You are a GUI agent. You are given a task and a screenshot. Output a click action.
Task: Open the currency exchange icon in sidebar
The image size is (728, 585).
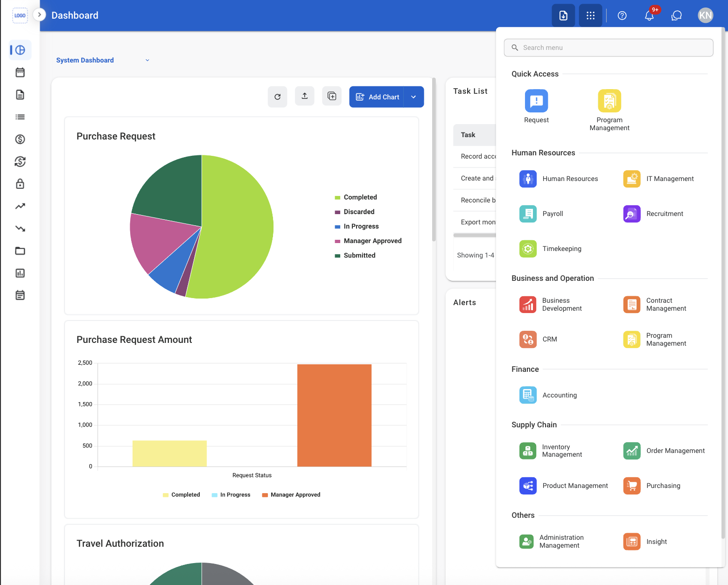pyautogui.click(x=20, y=161)
